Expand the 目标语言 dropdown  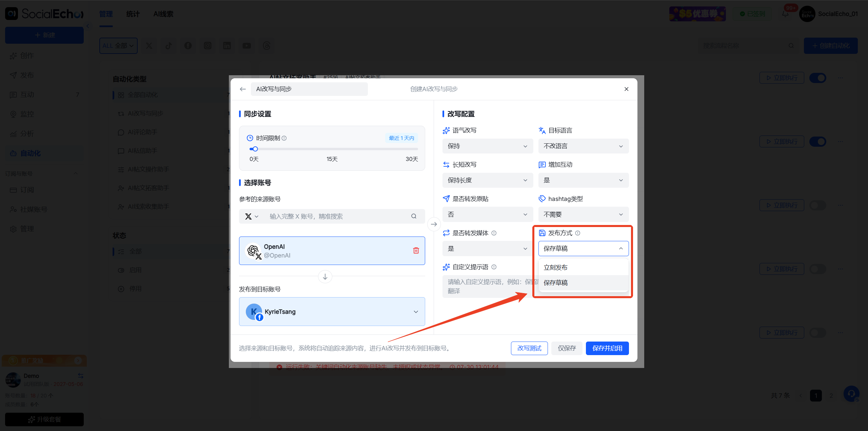(x=583, y=146)
